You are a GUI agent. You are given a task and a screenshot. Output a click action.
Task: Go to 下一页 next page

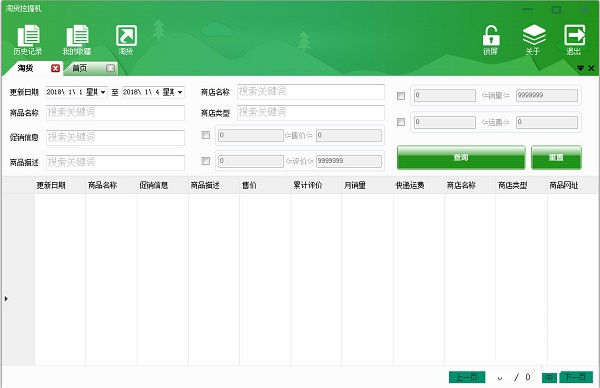(x=576, y=377)
